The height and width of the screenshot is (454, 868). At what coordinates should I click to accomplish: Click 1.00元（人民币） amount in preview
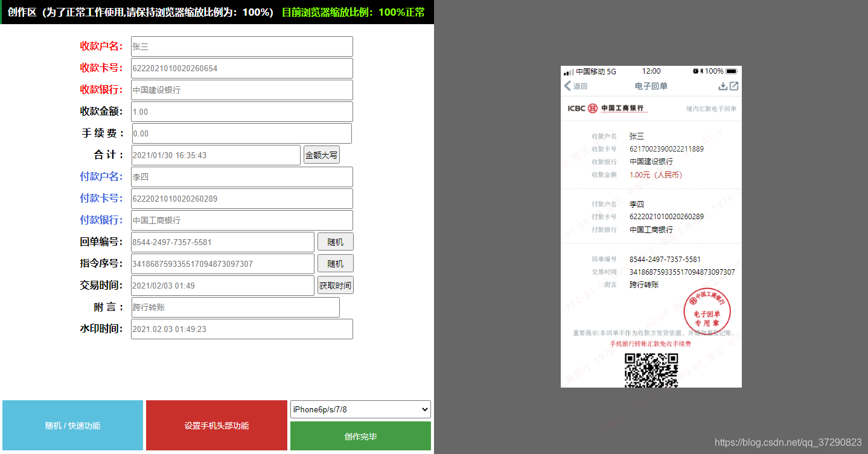(656, 175)
